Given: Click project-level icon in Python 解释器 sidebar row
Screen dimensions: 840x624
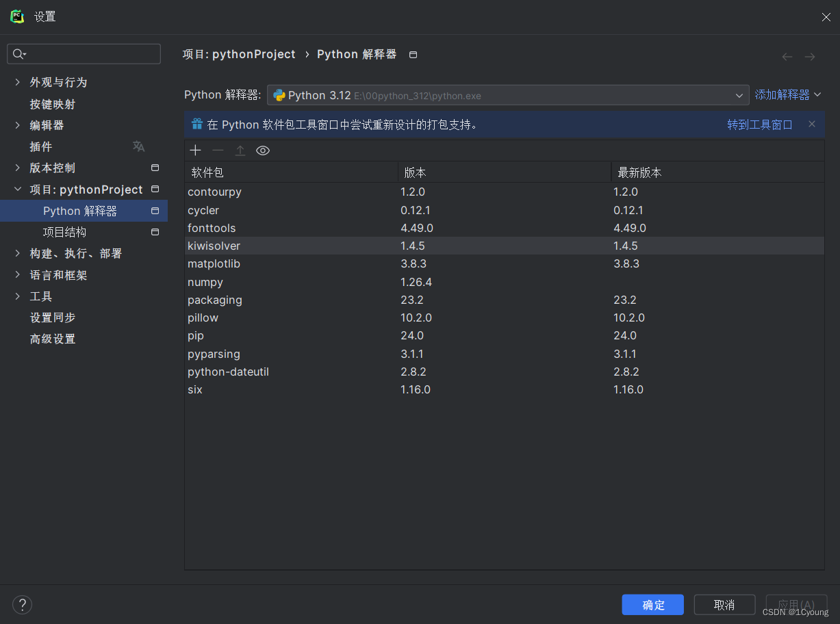Looking at the screenshot, I should [x=155, y=211].
